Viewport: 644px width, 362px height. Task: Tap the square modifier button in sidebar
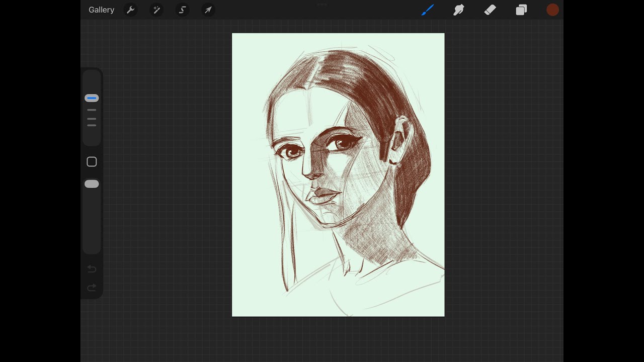point(92,162)
